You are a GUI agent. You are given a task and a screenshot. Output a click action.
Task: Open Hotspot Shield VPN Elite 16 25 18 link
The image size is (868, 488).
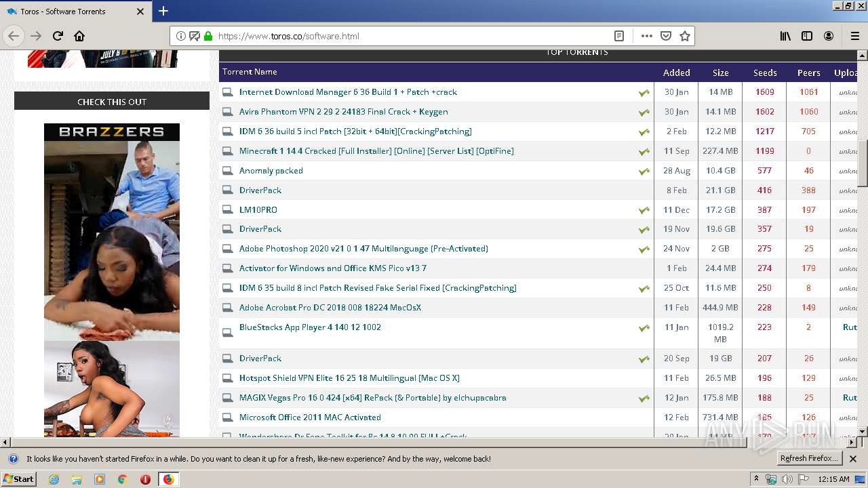pos(349,378)
